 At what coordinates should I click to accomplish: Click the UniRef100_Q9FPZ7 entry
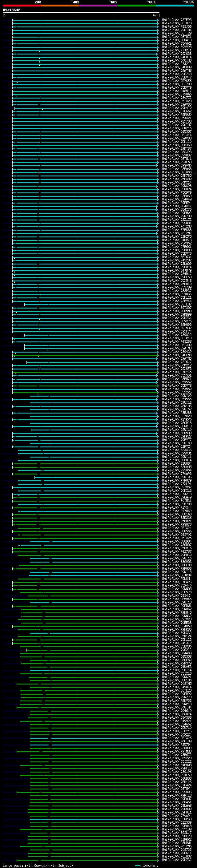(177, 436)
